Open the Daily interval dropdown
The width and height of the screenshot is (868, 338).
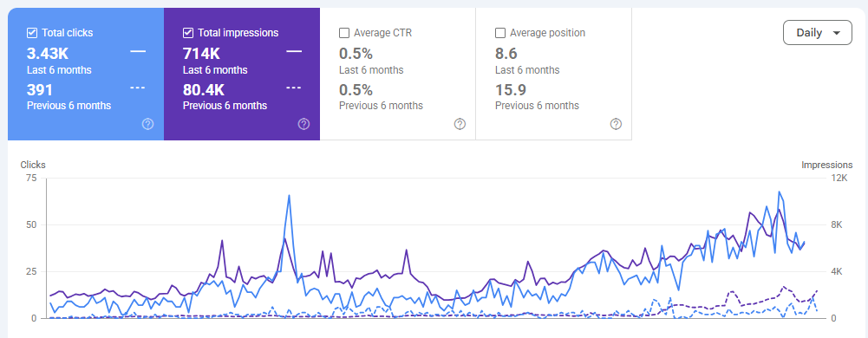click(817, 33)
